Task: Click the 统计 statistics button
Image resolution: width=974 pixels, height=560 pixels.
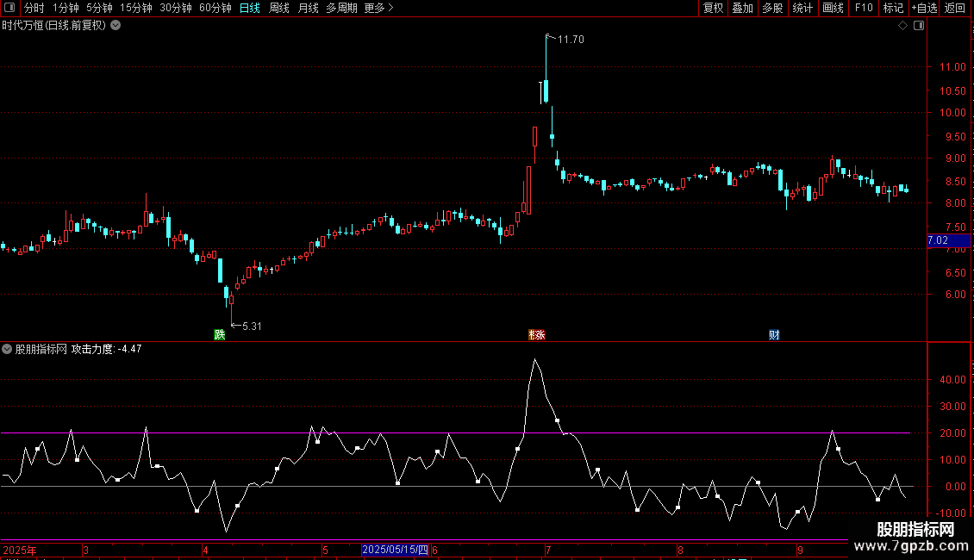Action: tap(802, 8)
